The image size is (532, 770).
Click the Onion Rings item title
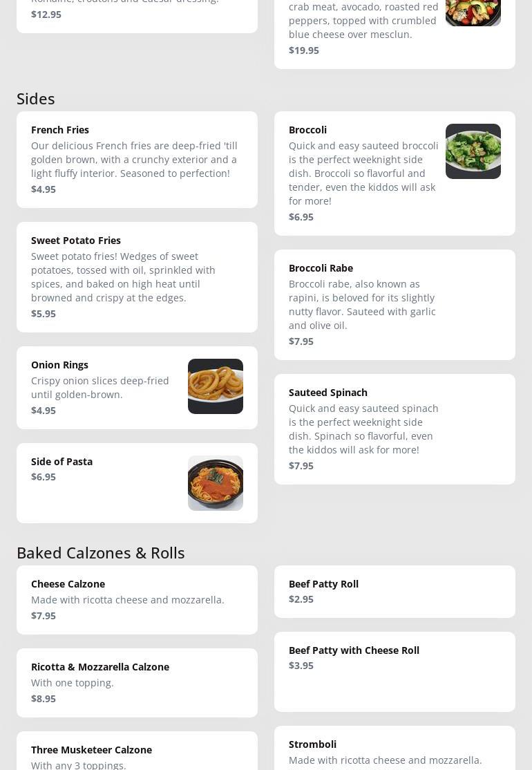(x=59, y=365)
